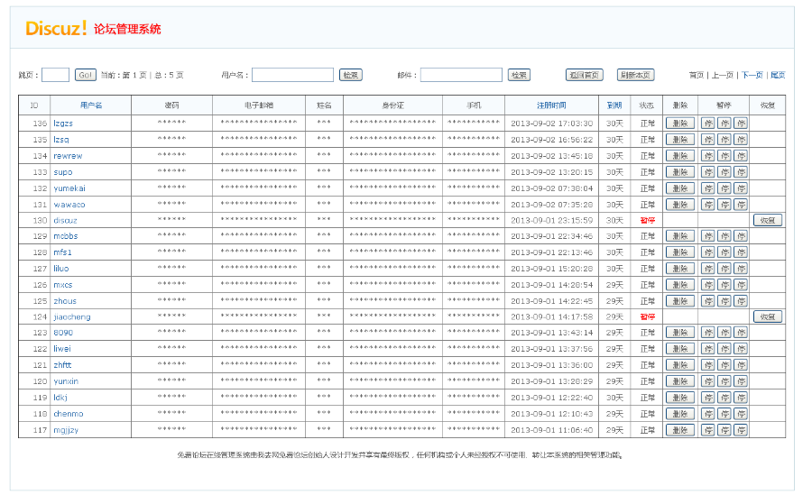Delete user yumekai with 删除 button
This screenshot has width=812, height=504.
[680, 188]
